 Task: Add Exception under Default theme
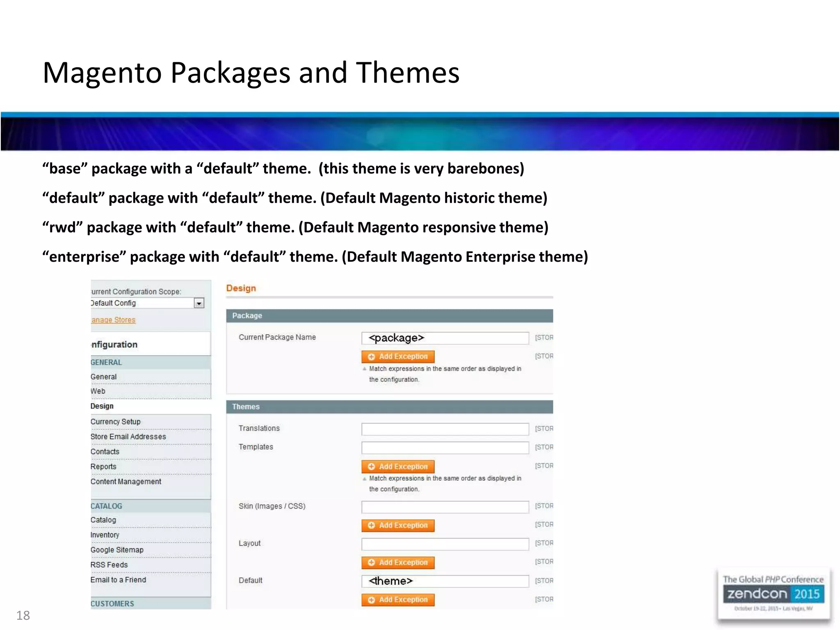click(x=398, y=600)
